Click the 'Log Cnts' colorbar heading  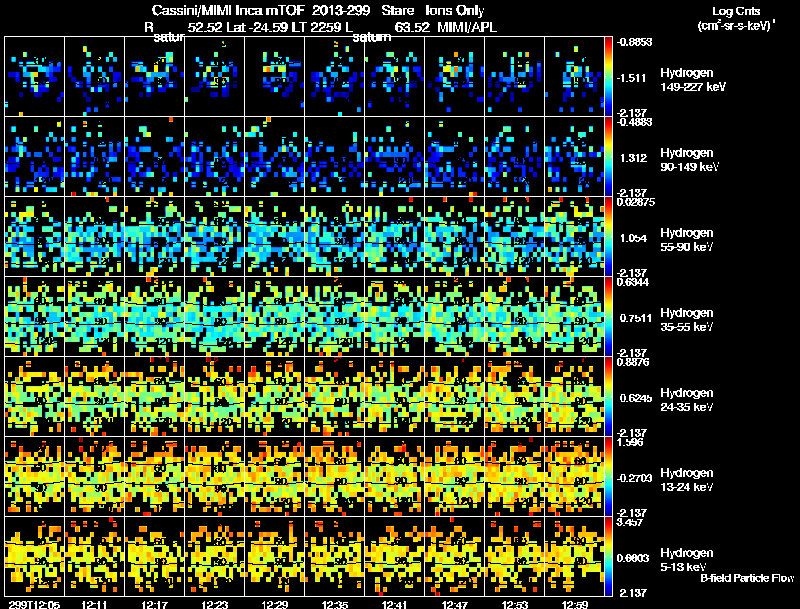pyautogui.click(x=736, y=11)
